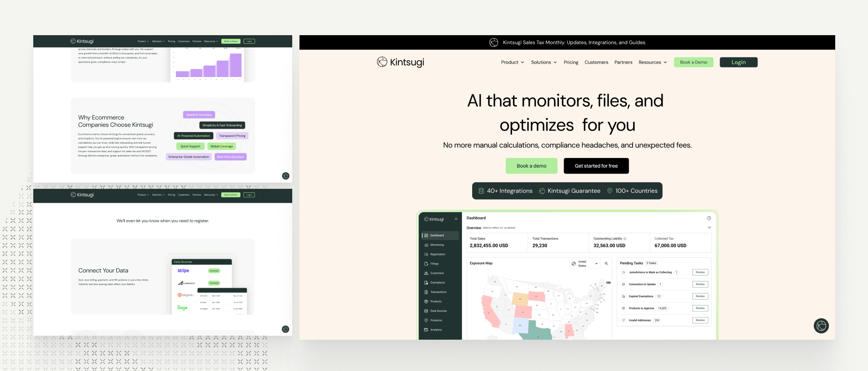868x371 pixels.
Task: Click the Sage logo in Data Sources
Action: (x=182, y=307)
